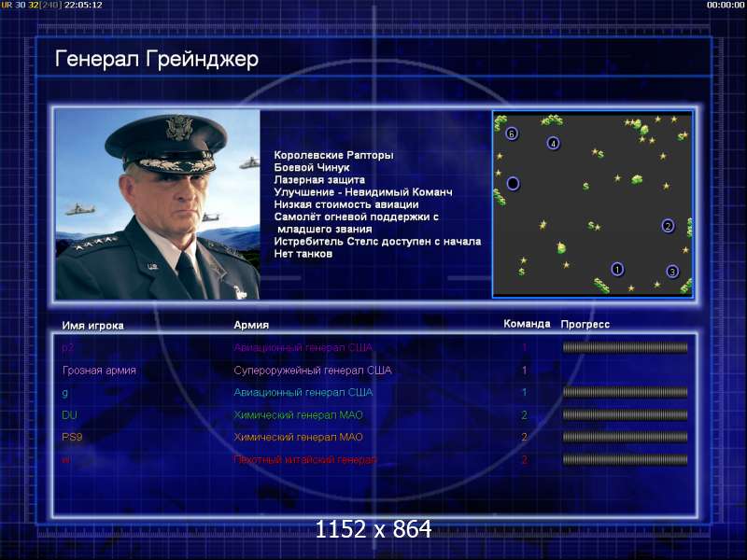Select 'Низкая стоимость авиации' text

pyautogui.click(x=346, y=204)
